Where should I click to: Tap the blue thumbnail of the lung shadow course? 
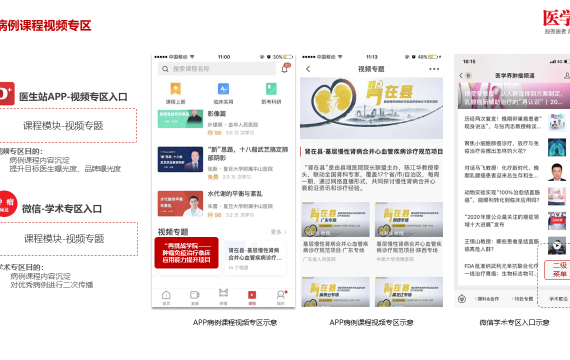click(x=180, y=159)
